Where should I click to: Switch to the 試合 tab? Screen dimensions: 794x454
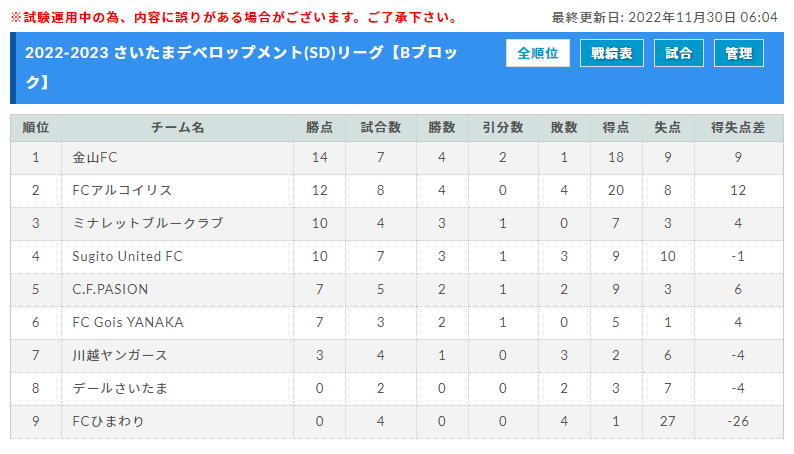click(679, 53)
